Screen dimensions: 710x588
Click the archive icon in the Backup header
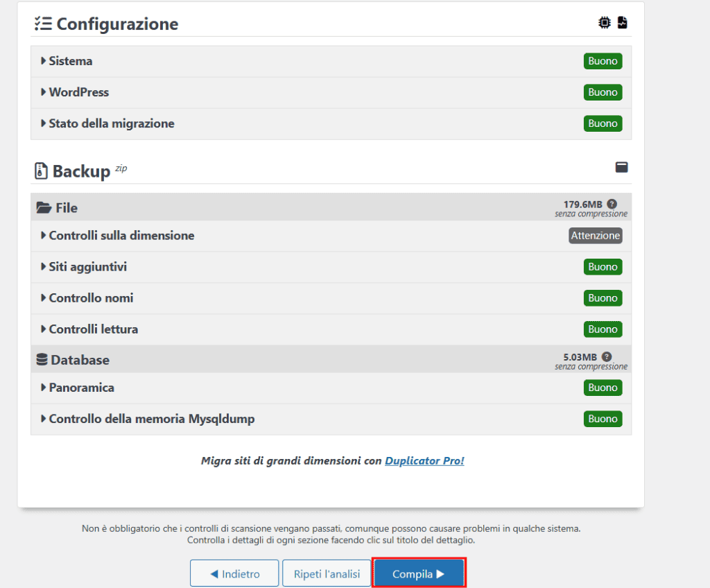[x=621, y=166]
